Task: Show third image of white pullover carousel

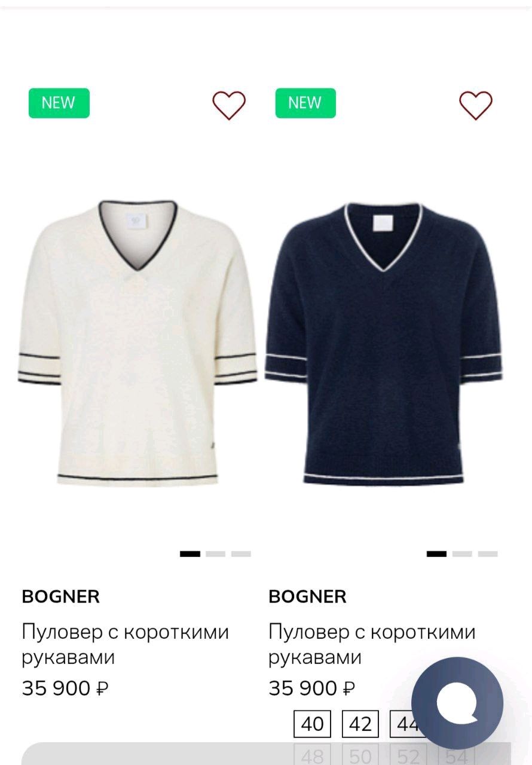Action: (241, 554)
